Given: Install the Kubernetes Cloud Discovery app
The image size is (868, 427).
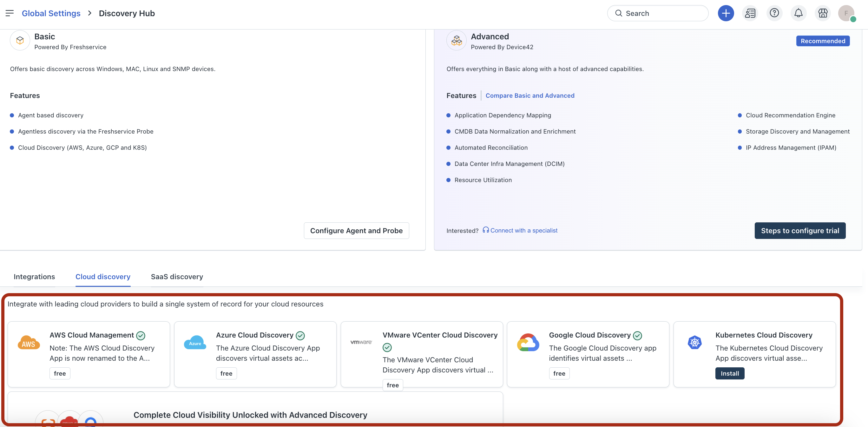Looking at the screenshot, I should 729,373.
